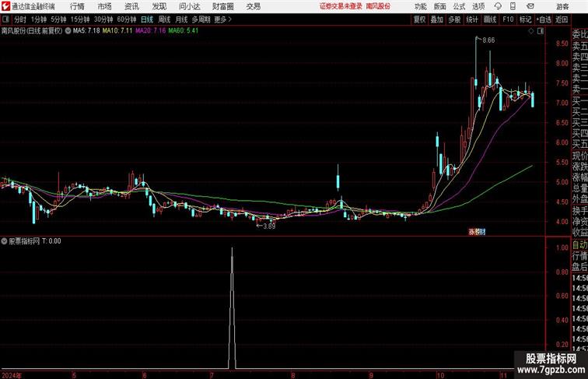
Task: Click the 南风股份 stock name in title bar
Action: (378, 6)
